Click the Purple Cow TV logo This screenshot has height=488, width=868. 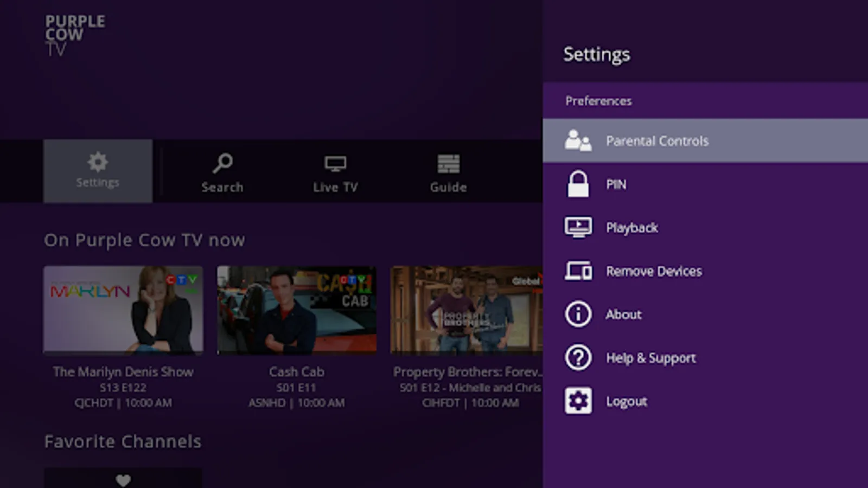(x=75, y=35)
